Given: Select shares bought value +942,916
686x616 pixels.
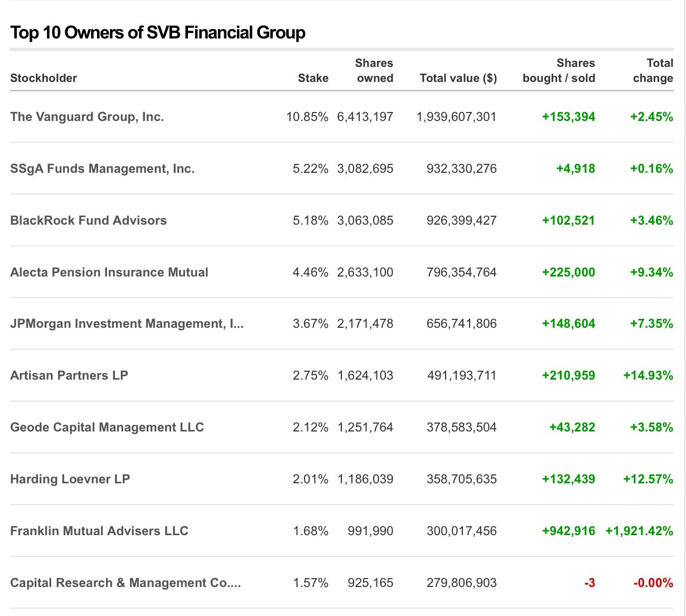Looking at the screenshot, I should [x=568, y=531].
